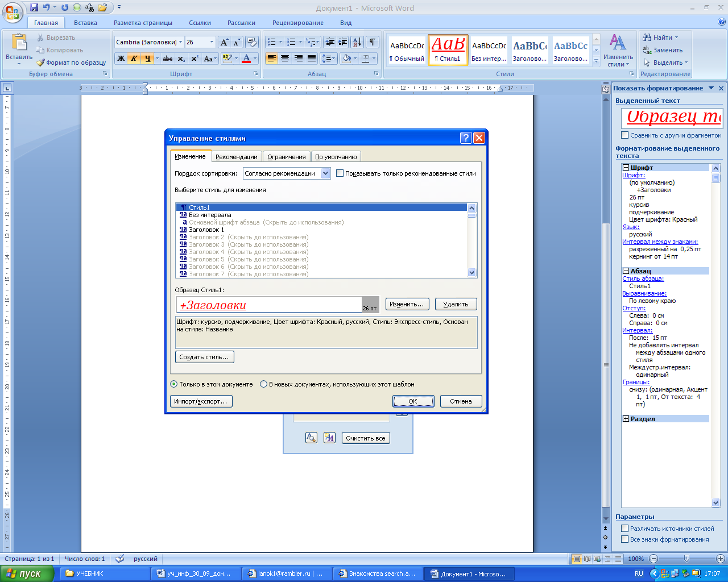The width and height of the screenshot is (728, 582).
Task: Increase font size with grow font icon
Action: click(224, 42)
